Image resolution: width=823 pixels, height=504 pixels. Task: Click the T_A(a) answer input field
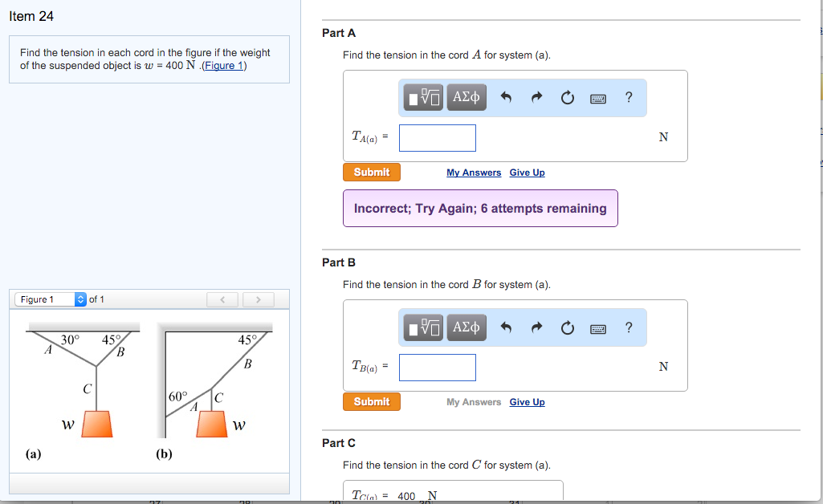click(x=437, y=137)
